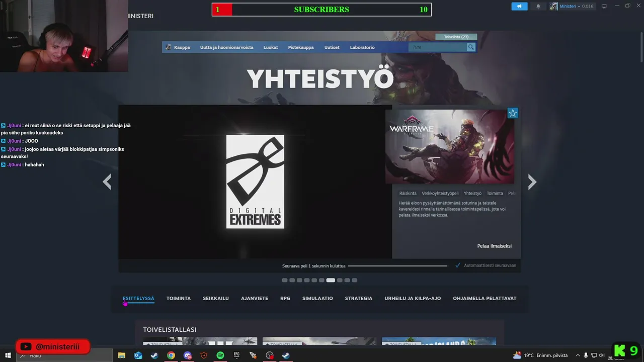The width and height of the screenshot is (644, 362).
Task: Open Uutiset page
Action: click(x=332, y=47)
